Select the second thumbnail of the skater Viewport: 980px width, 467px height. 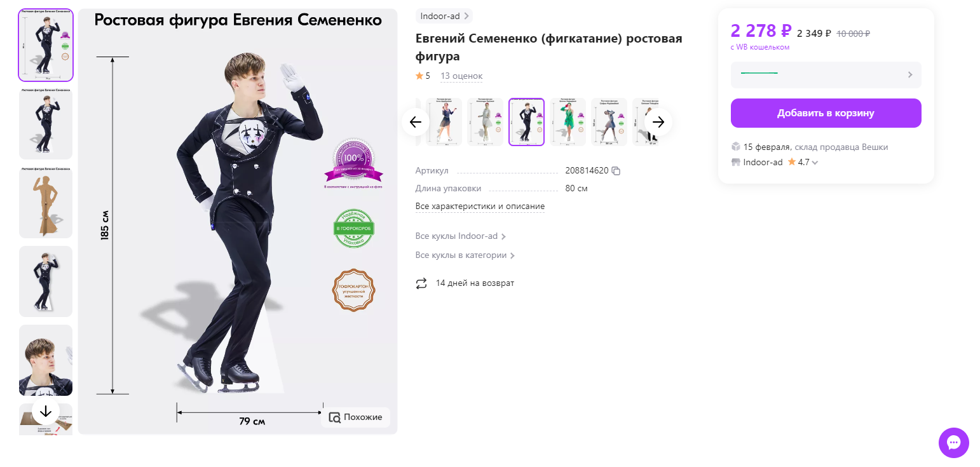46,124
